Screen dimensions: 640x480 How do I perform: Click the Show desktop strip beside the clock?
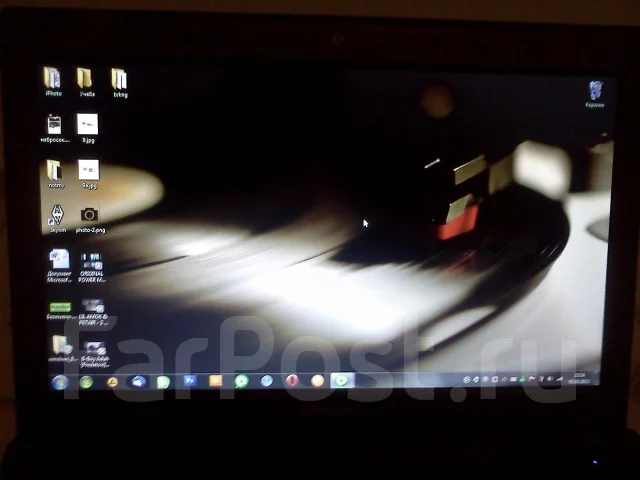pyautogui.click(x=596, y=377)
